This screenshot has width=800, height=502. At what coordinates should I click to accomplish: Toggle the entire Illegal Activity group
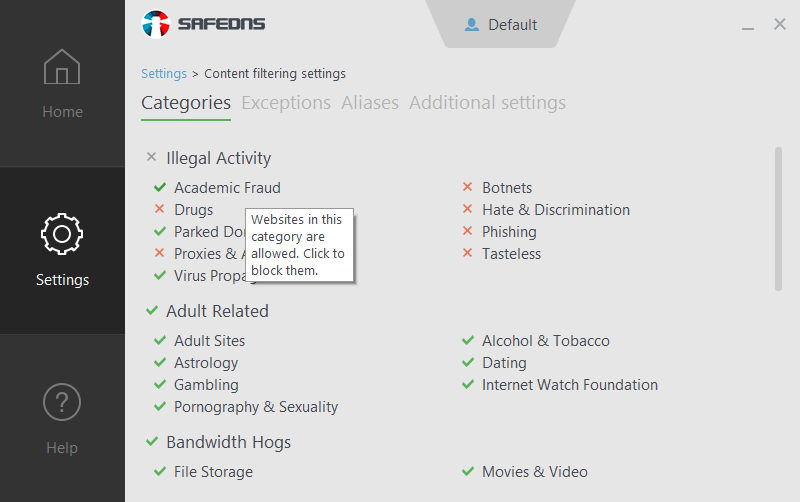coord(152,158)
